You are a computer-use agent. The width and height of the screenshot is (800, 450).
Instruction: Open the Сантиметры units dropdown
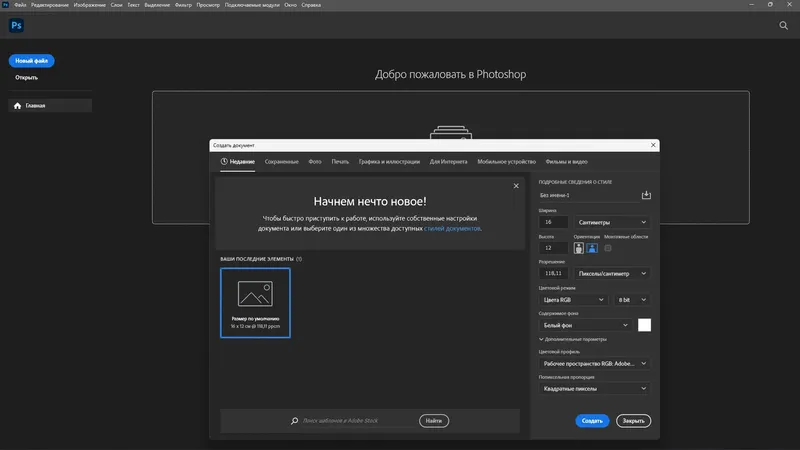[612, 222]
